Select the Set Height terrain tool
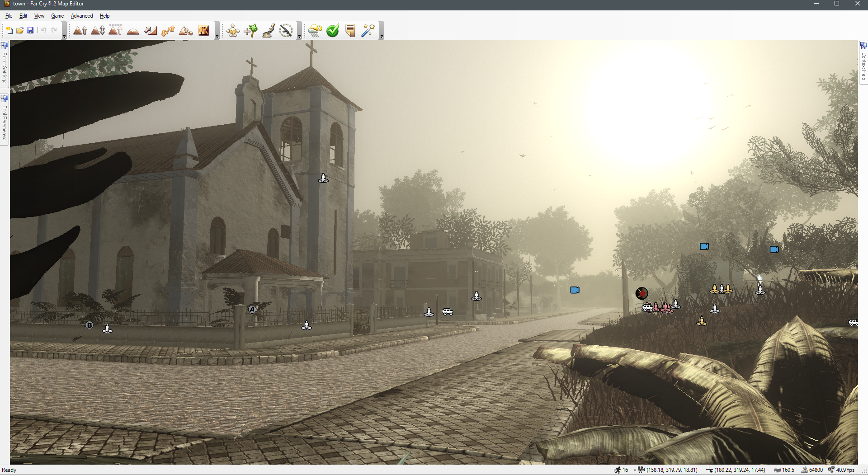 tap(115, 30)
